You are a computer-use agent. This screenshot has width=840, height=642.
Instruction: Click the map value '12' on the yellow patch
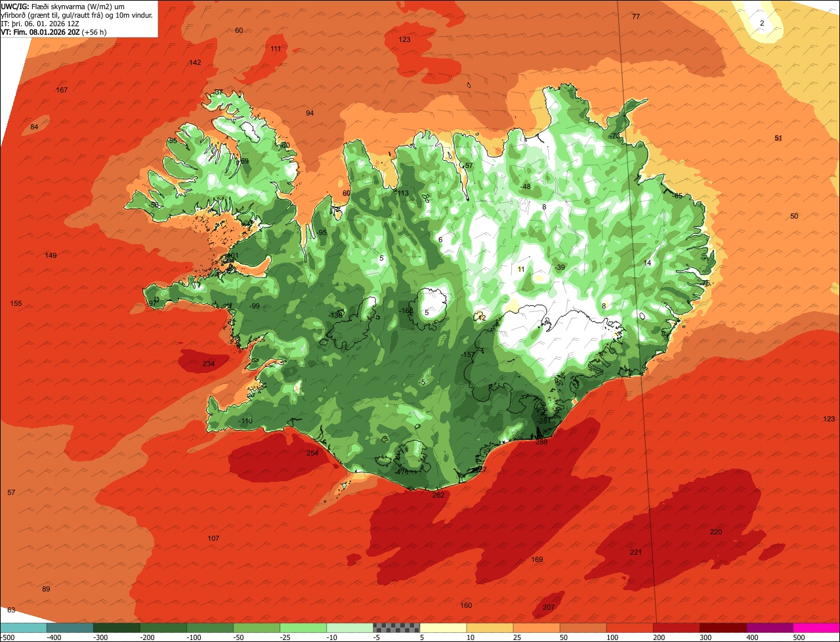pos(482,318)
